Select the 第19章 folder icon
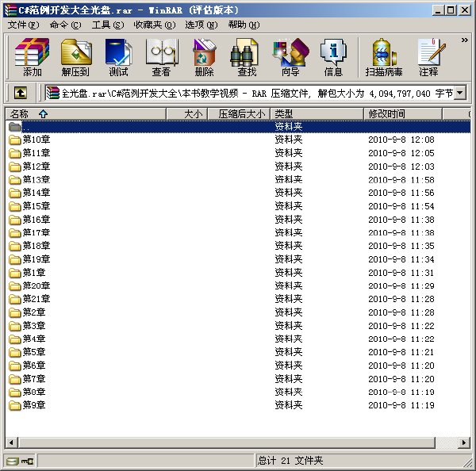The height and width of the screenshot is (471, 476). (x=14, y=259)
